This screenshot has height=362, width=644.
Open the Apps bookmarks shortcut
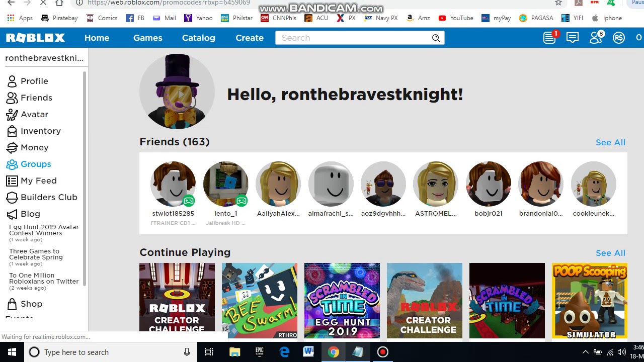point(20,18)
